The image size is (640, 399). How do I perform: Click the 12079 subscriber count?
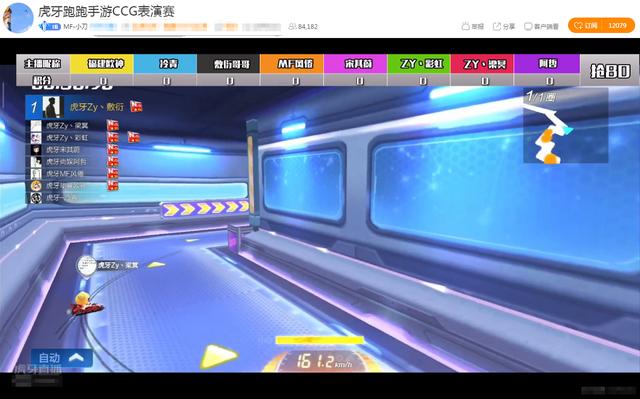point(618,26)
